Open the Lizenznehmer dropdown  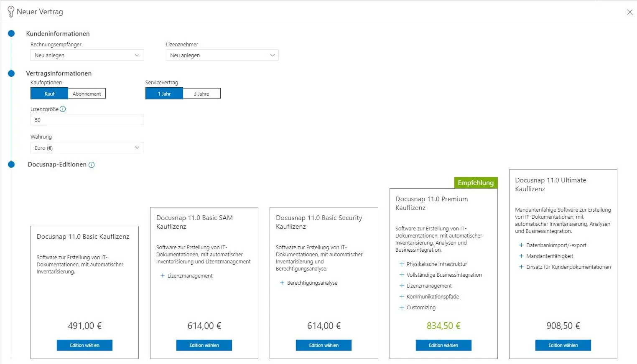click(222, 55)
